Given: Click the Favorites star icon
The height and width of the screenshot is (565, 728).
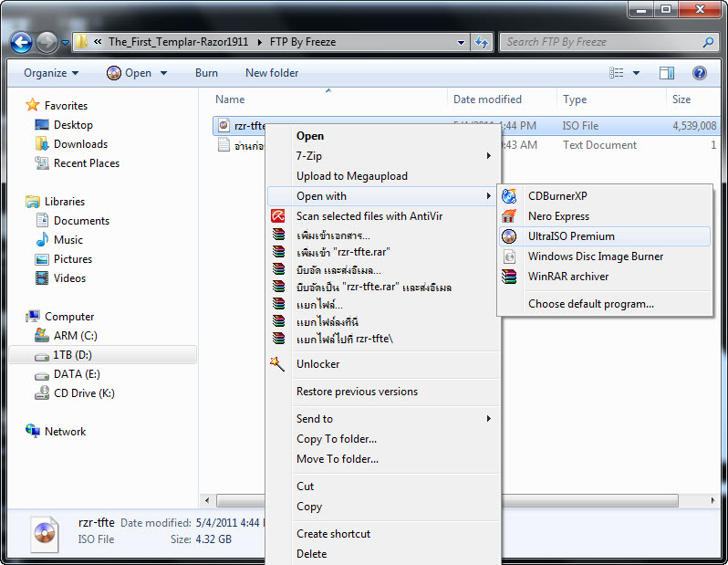Looking at the screenshot, I should click(33, 105).
